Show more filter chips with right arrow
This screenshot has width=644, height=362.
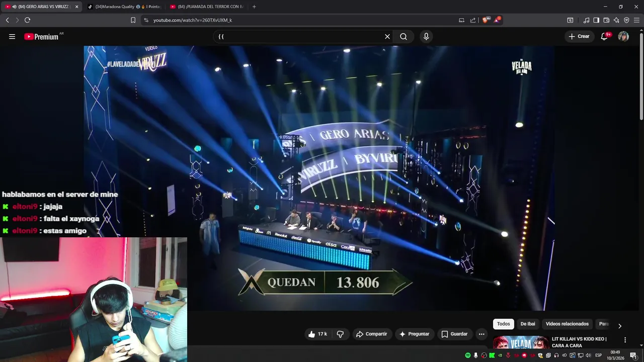click(620, 326)
